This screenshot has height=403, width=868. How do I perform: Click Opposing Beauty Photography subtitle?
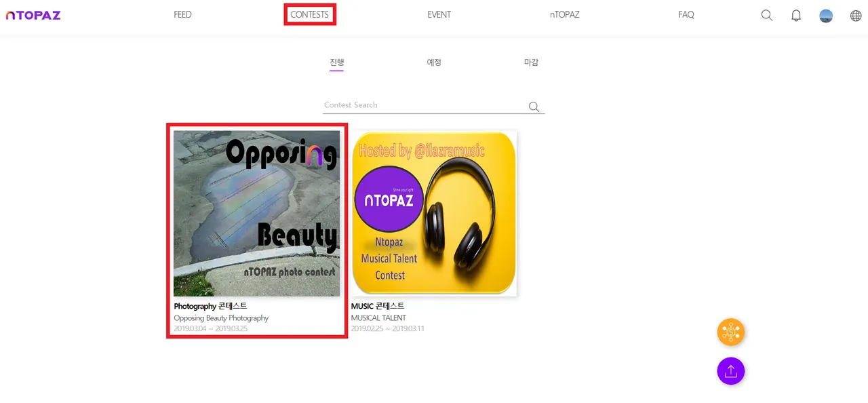pos(221,318)
